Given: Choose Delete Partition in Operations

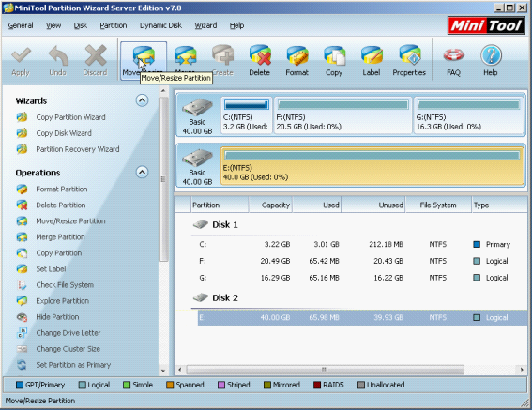Looking at the screenshot, I should [x=61, y=205].
